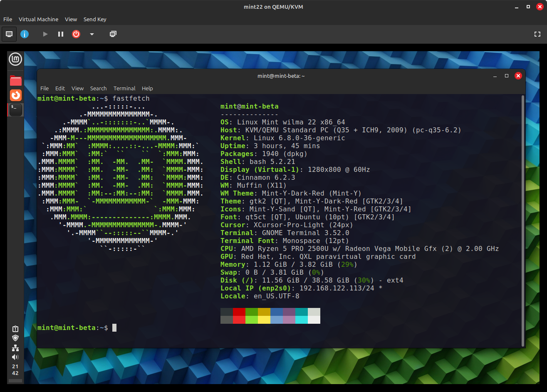Viewport: 547px width, 392px height.
Task: Open the terminal's Search menu
Action: 98,88
